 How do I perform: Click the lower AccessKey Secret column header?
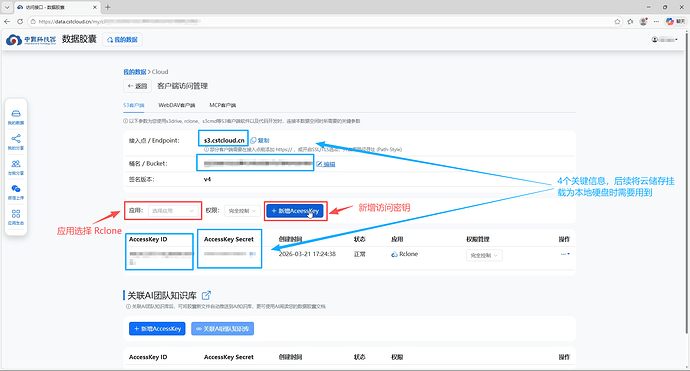[229, 357]
